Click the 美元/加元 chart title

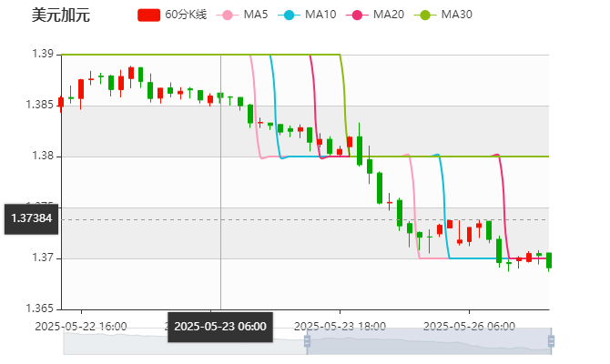click(x=60, y=15)
